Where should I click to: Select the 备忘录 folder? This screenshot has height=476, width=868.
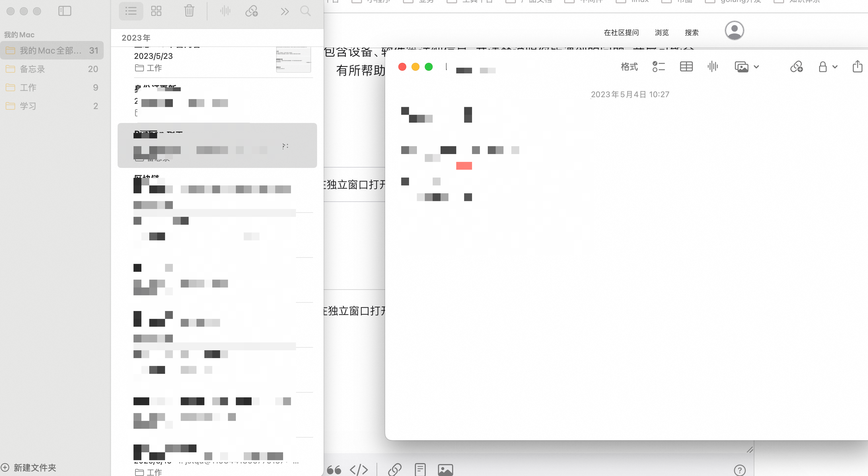(x=32, y=69)
